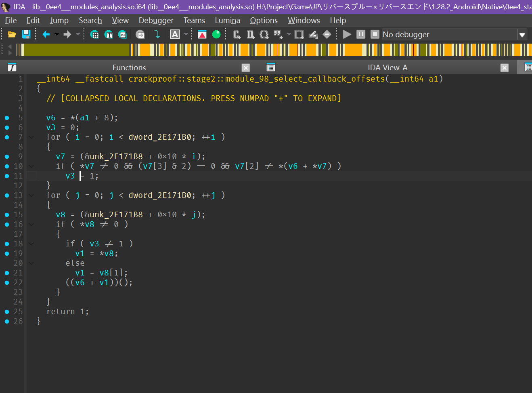The width and height of the screenshot is (532, 393).
Task: Click the olive region in navigation band
Action: point(76,50)
